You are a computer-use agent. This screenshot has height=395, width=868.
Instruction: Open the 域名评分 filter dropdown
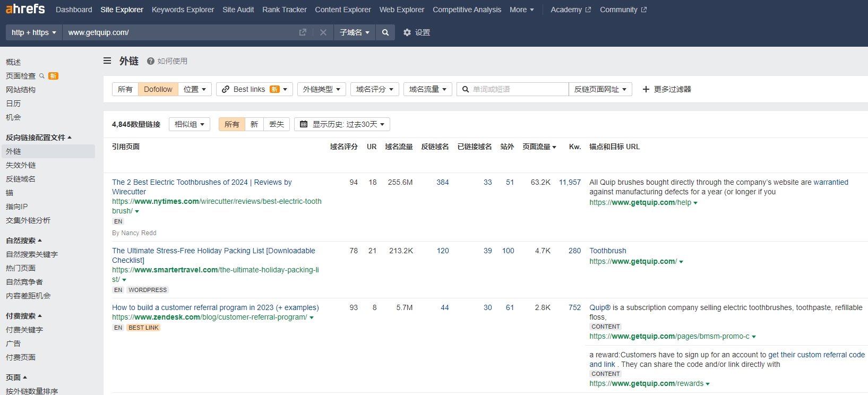(375, 89)
